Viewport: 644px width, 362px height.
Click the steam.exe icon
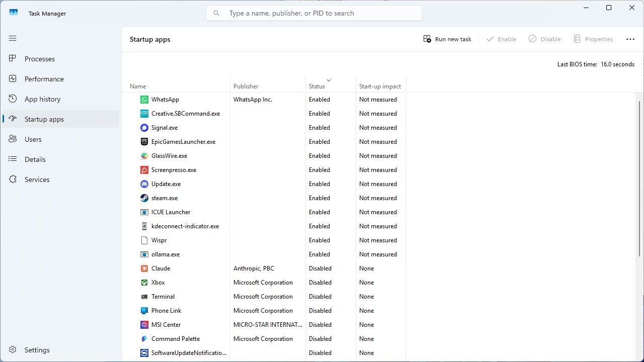coord(144,198)
